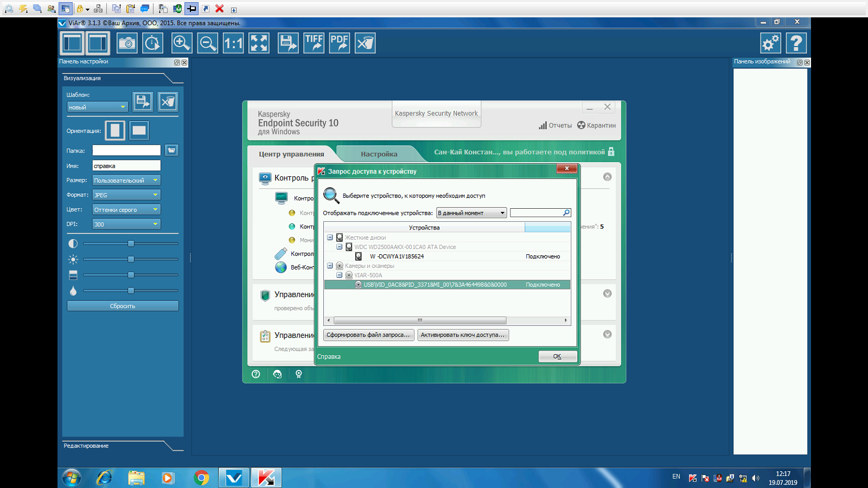Open Редактирование section tab
868x488 pixels.
click(x=86, y=446)
